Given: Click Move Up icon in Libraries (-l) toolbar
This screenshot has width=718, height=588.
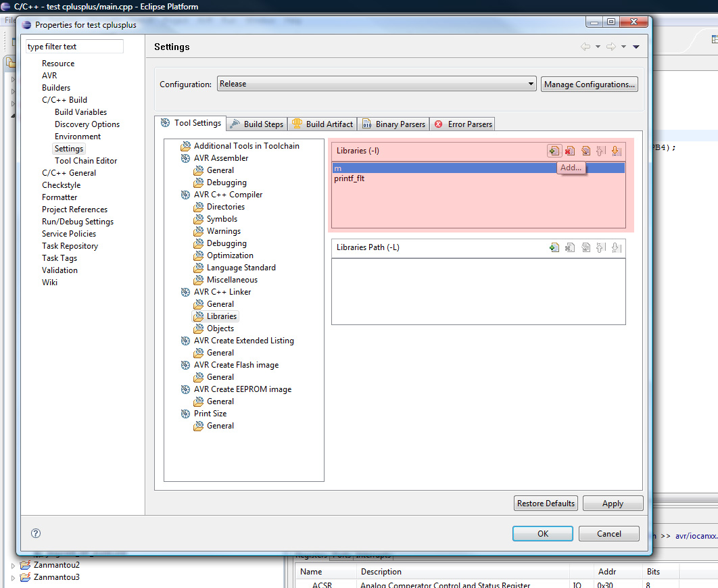Looking at the screenshot, I should [x=601, y=151].
